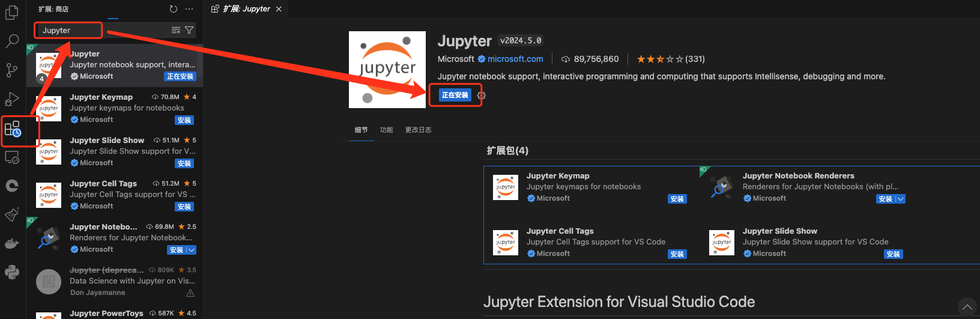Click the Jupyter Extension for Visual Studio Code heading

click(x=619, y=302)
